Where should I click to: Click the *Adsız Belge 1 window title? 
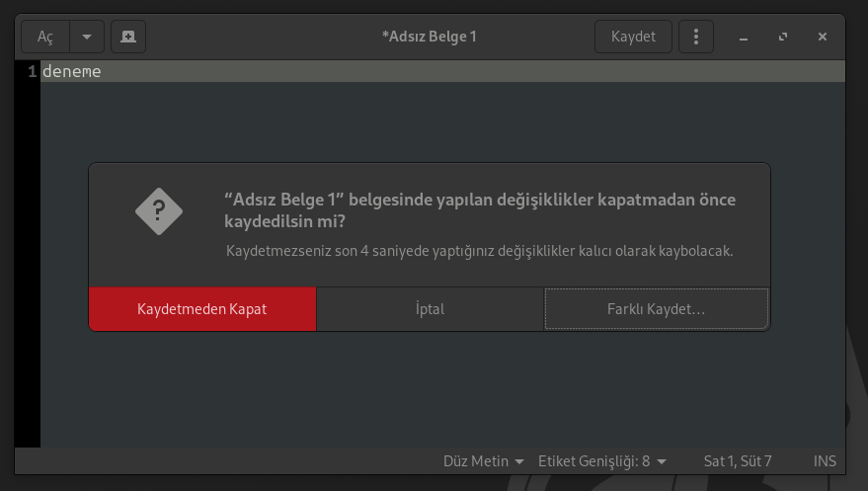pyautogui.click(x=429, y=37)
